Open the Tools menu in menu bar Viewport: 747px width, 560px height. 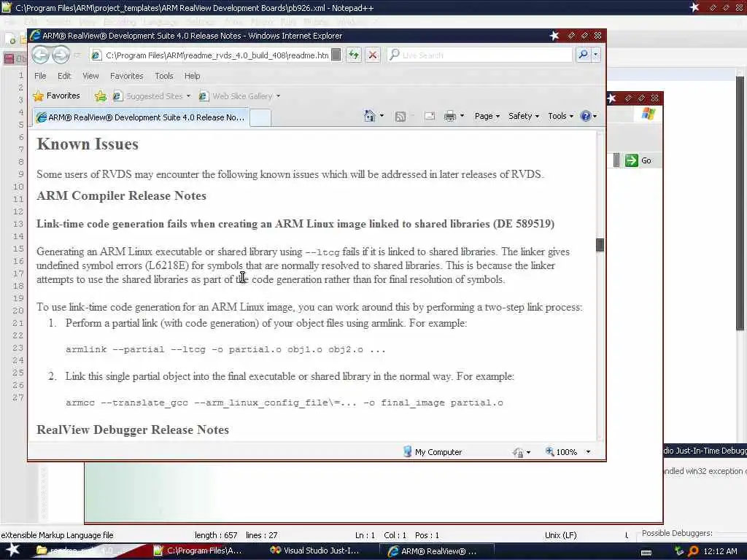pyautogui.click(x=164, y=76)
